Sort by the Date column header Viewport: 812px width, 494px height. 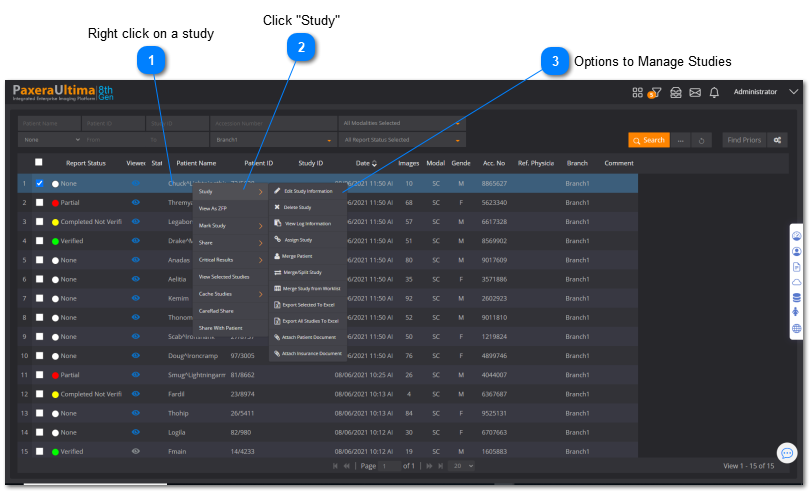click(x=366, y=163)
